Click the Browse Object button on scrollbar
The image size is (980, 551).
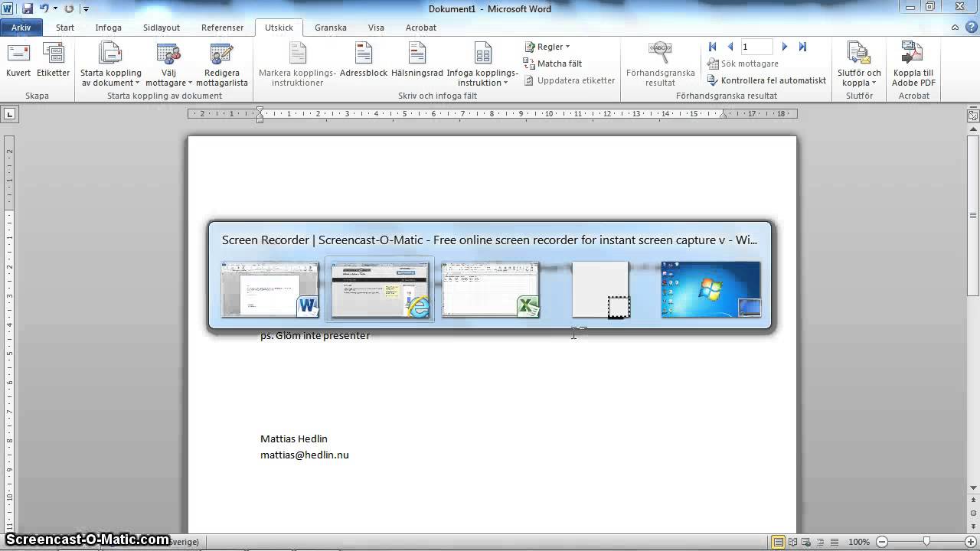[974, 514]
